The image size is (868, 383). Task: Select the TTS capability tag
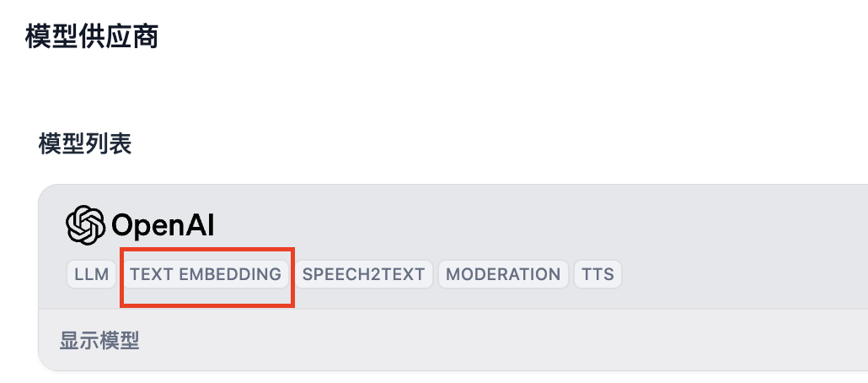(597, 274)
